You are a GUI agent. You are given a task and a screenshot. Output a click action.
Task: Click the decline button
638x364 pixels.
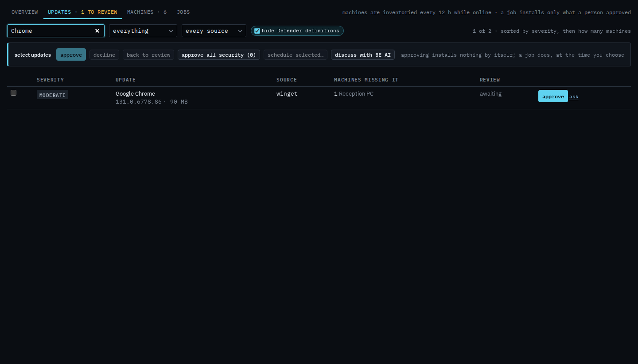(x=104, y=55)
